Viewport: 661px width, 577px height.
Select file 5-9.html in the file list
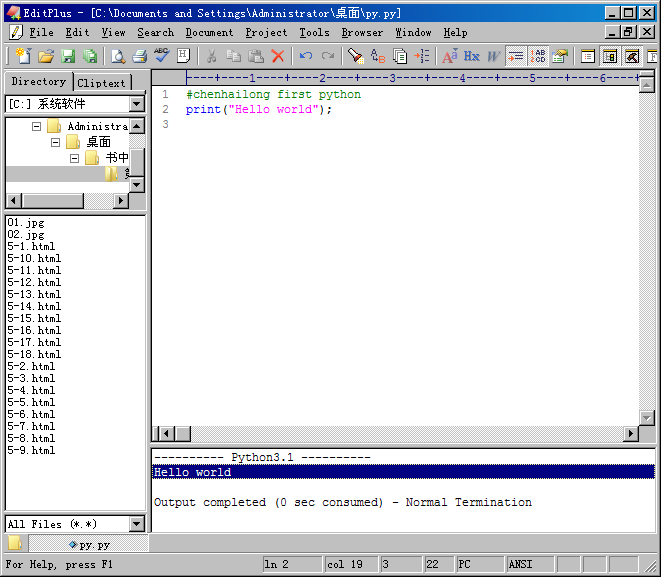coord(31,450)
